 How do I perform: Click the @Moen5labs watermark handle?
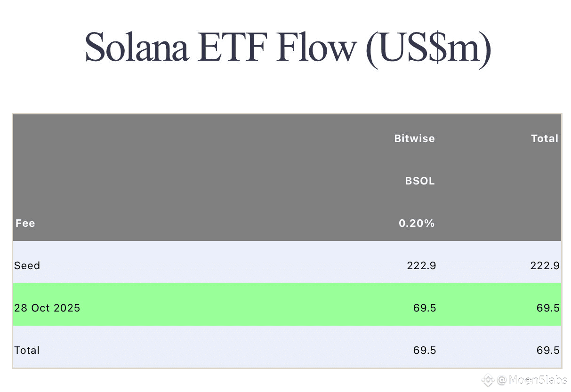click(x=531, y=380)
